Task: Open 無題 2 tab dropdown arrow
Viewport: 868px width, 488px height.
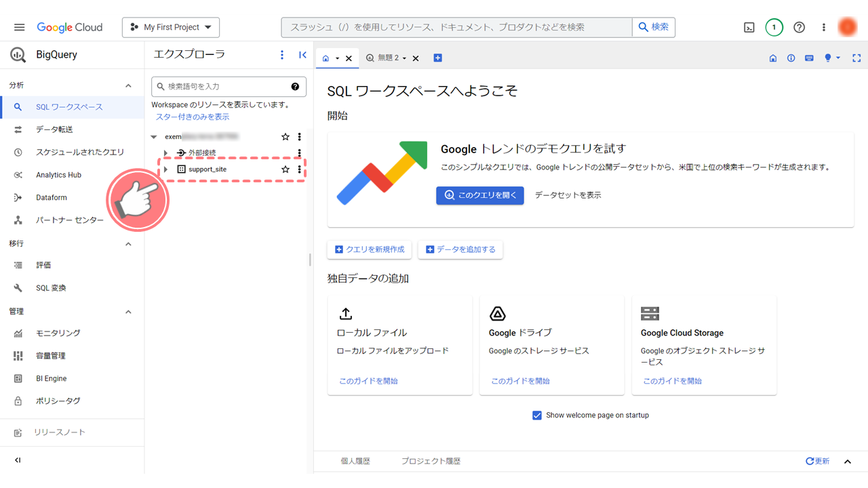Action: pos(404,58)
